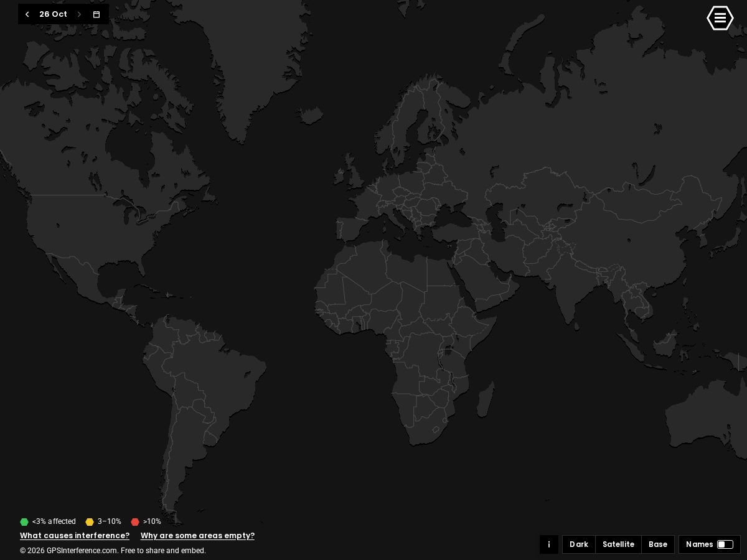Click the '<3% affected' legend label
This screenshot has width=747, height=560.
54,522
